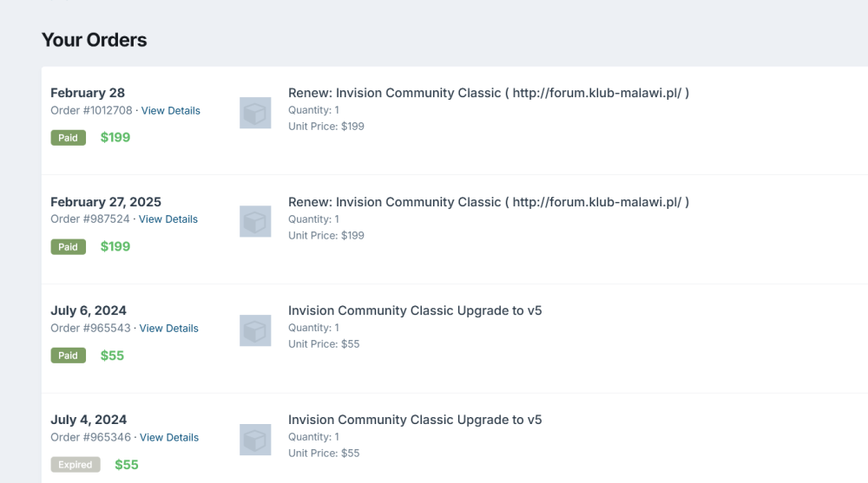The height and width of the screenshot is (483, 868).
Task: Click product box icon for July 4, 2024 order
Action: pos(255,440)
